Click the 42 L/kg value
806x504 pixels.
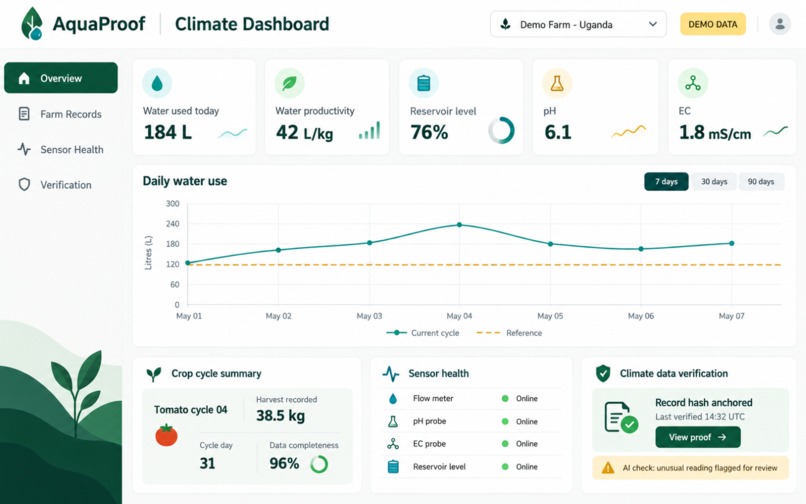coord(304,133)
